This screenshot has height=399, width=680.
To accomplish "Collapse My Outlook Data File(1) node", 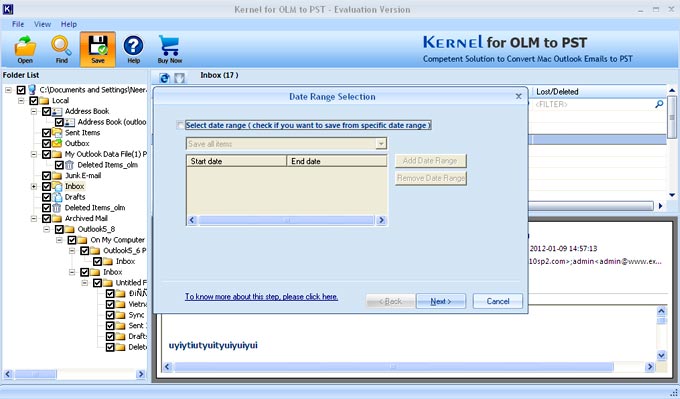I will pos(34,154).
